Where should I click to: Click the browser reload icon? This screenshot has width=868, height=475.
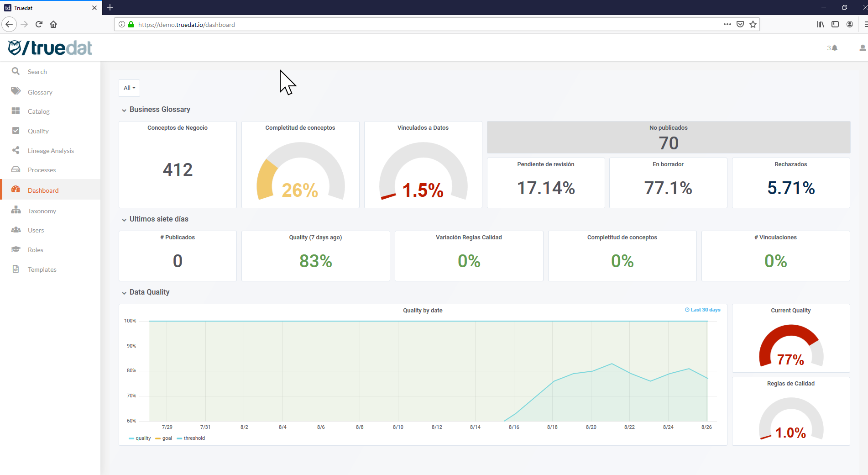[x=39, y=24]
